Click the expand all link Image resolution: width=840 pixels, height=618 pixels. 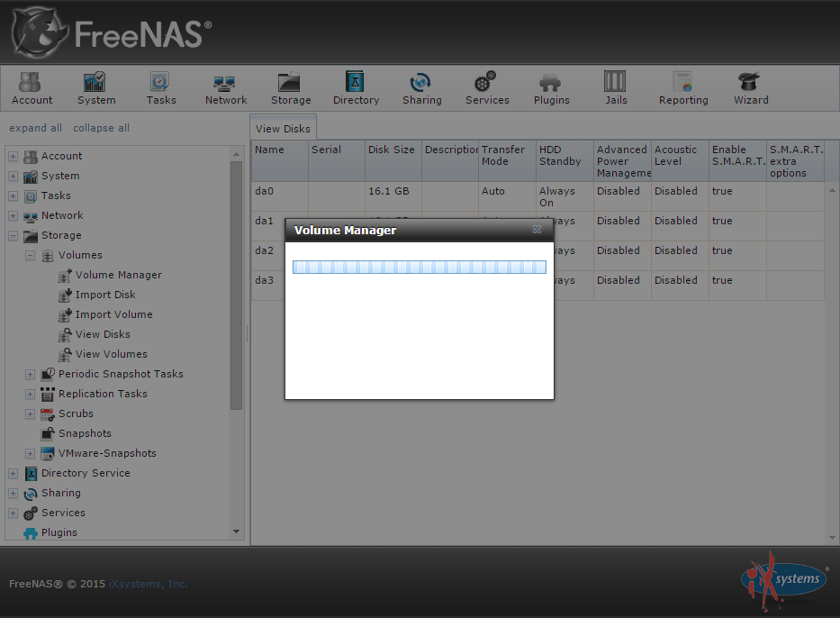(x=35, y=128)
